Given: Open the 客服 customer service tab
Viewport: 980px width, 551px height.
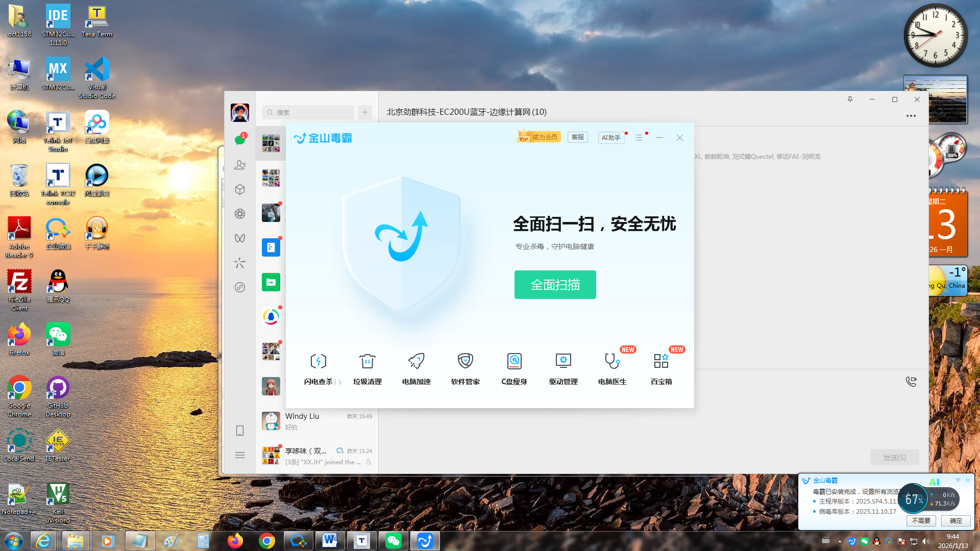Looking at the screenshot, I should coord(577,137).
